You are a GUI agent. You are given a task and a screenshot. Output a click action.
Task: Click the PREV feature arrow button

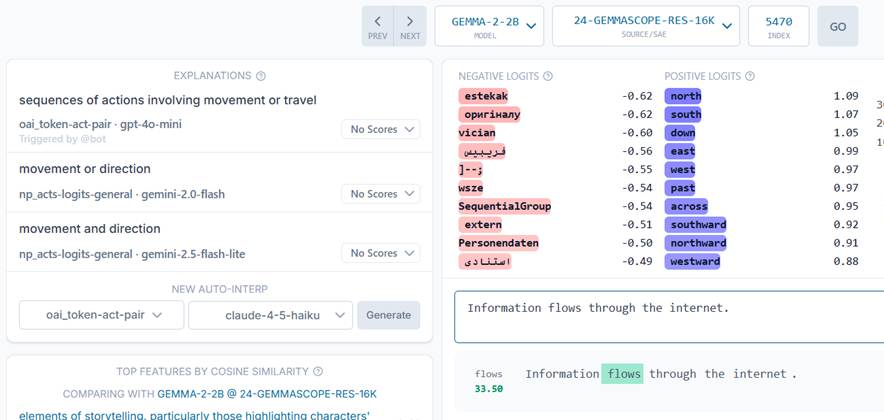point(377,26)
